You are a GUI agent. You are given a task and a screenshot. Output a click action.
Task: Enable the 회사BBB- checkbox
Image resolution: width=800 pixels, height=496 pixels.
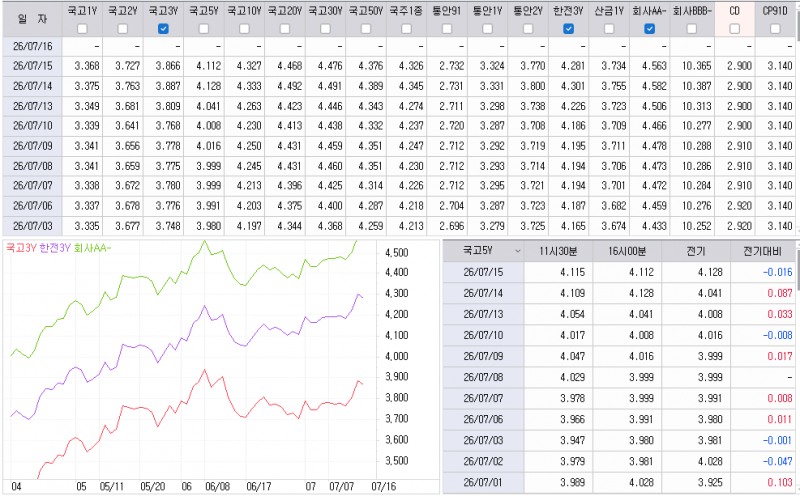tap(692, 29)
